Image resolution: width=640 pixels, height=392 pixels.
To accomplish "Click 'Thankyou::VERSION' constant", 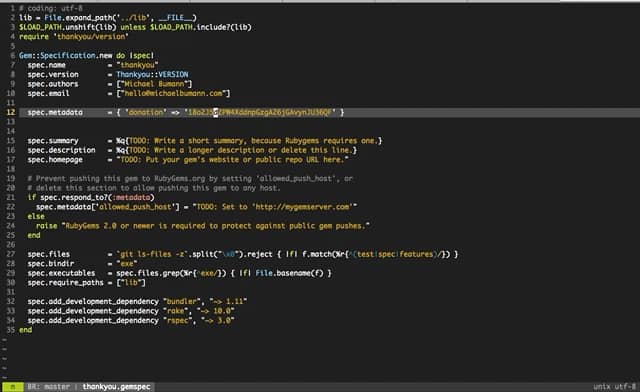I will coord(152,74).
